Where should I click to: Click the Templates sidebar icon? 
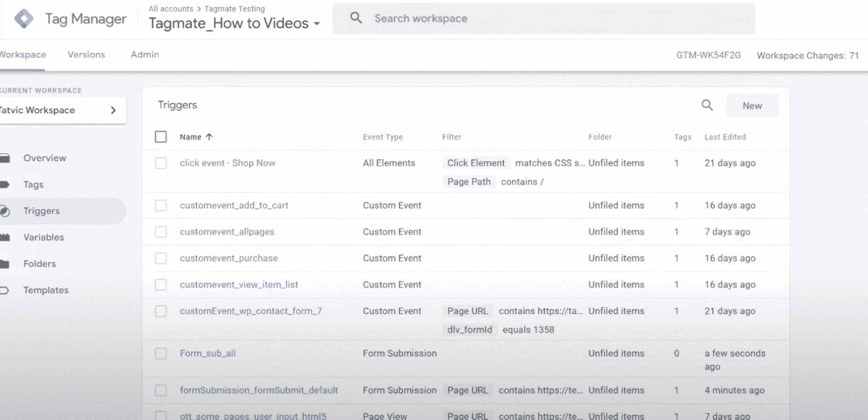[x=5, y=290]
